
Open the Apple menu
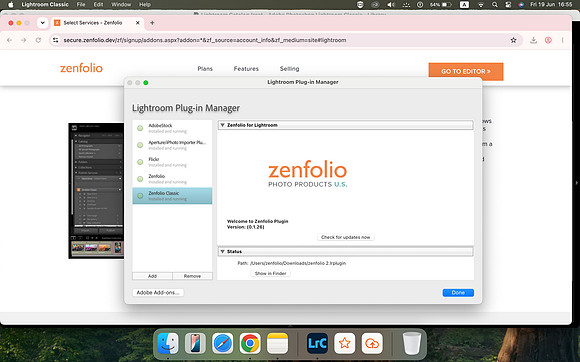[x=10, y=4]
